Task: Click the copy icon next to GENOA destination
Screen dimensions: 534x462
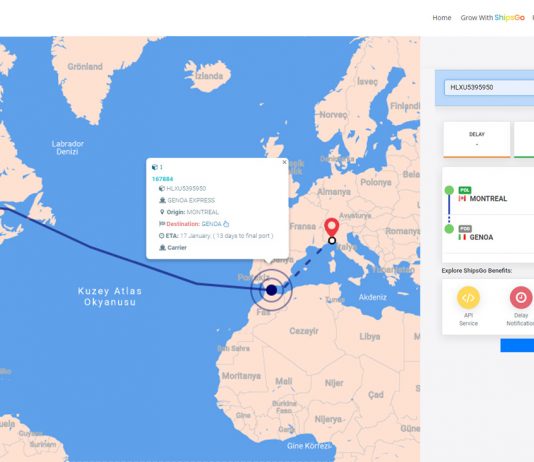Action: point(226,224)
